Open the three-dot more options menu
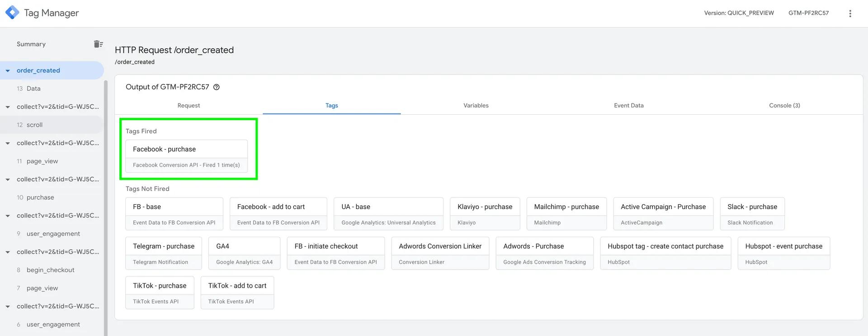The image size is (868, 336). (x=850, y=13)
